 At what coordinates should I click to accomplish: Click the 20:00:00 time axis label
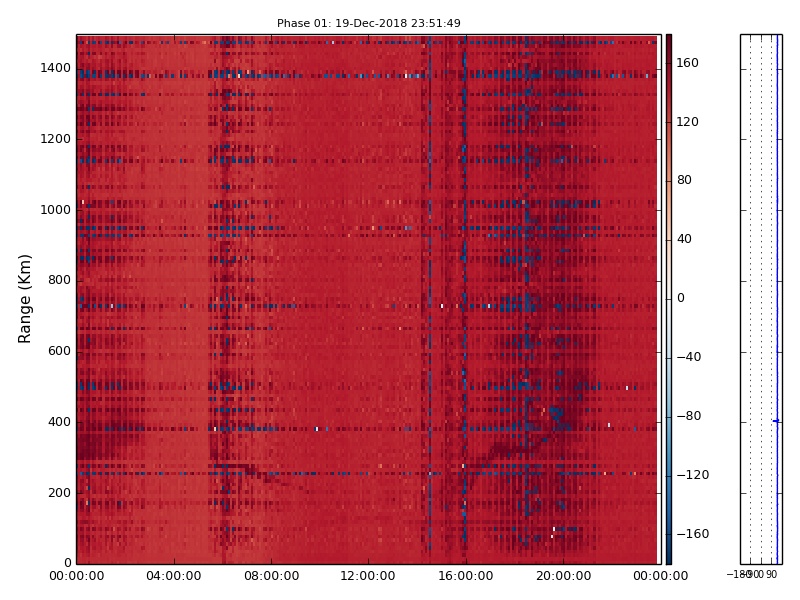tap(563, 576)
